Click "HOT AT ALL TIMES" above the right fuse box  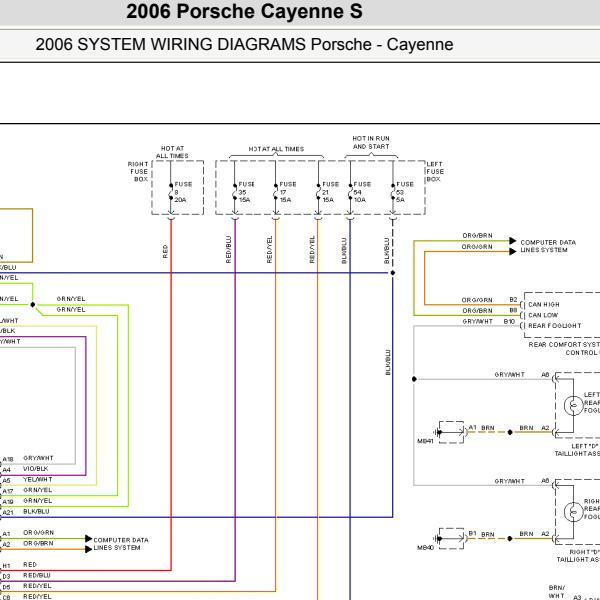(172, 152)
